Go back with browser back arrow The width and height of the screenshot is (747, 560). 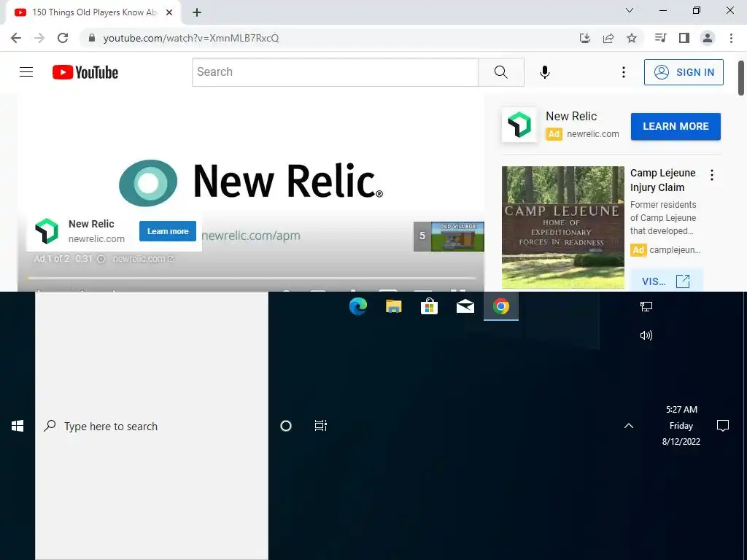pos(16,38)
